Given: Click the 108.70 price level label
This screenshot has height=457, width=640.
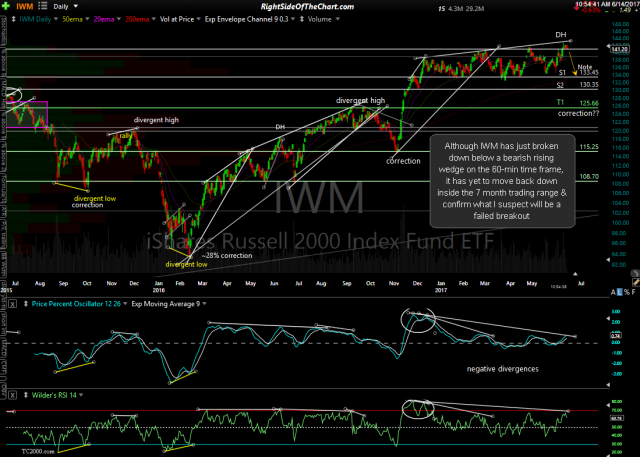Looking at the screenshot, I should pyautogui.click(x=589, y=177).
